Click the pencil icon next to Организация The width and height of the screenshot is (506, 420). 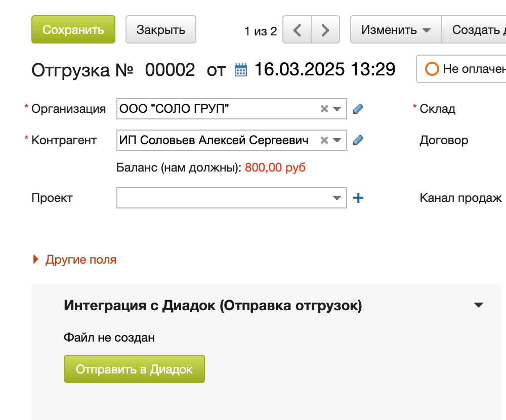tap(358, 109)
